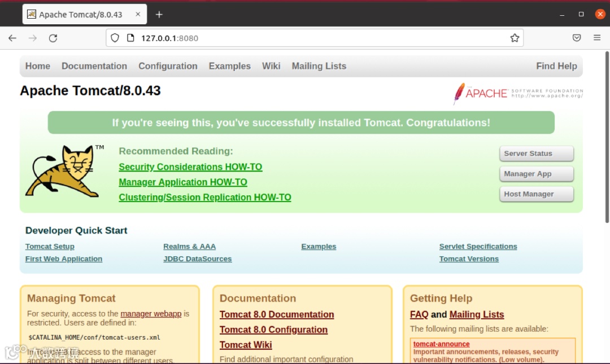Open the Tomcat Setup quick start link

click(50, 247)
